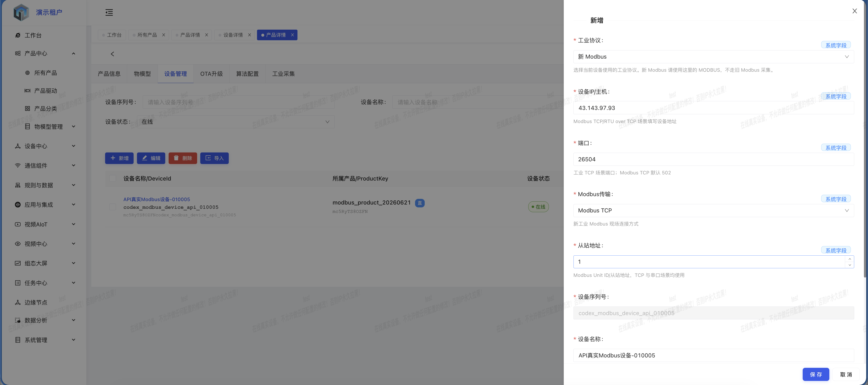The width and height of the screenshot is (868, 385).
Task: Open 所有产品 sidebar item
Action: click(45, 73)
